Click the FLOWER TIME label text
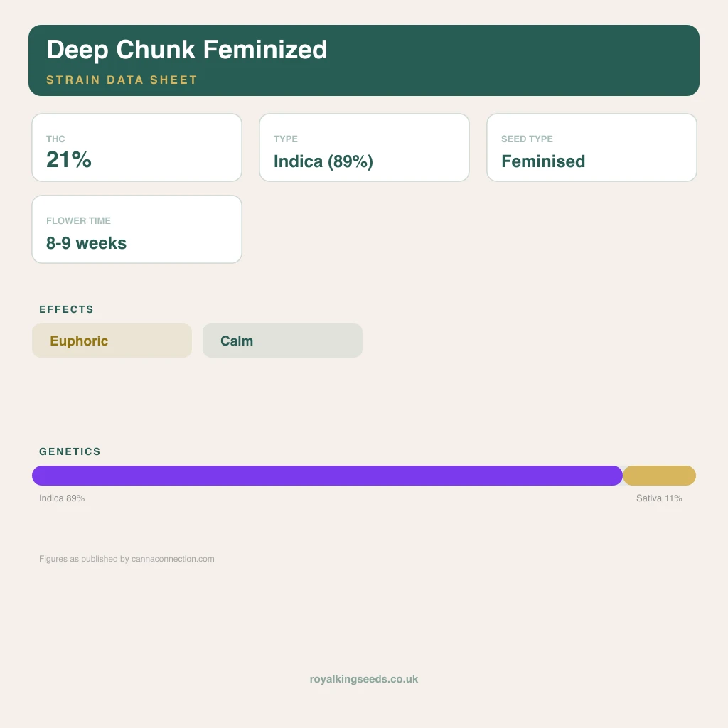Screen dimensions: 728x728 point(78,220)
